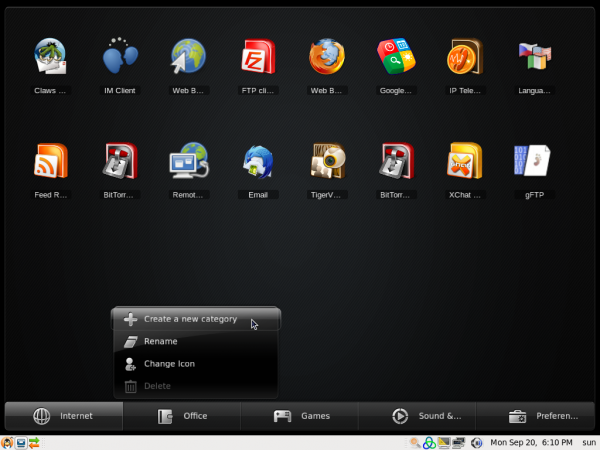Pick Change Icon in the context menu

[x=196, y=364]
